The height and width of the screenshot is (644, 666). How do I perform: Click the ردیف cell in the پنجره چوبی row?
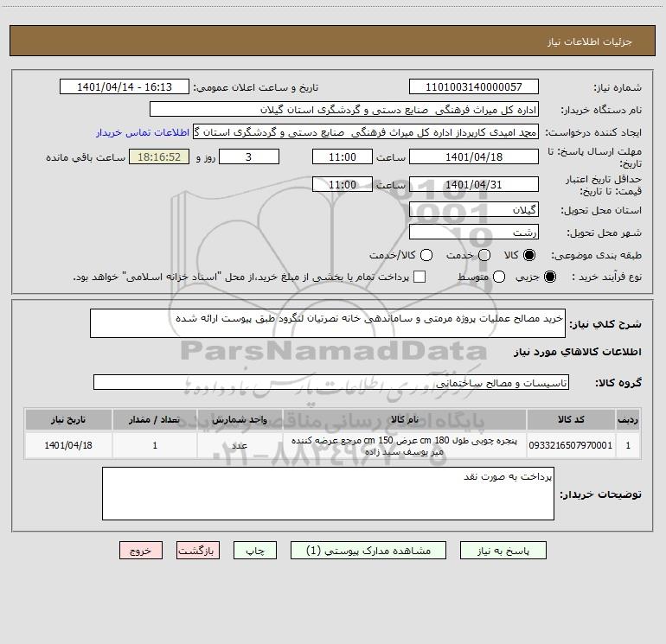point(628,445)
